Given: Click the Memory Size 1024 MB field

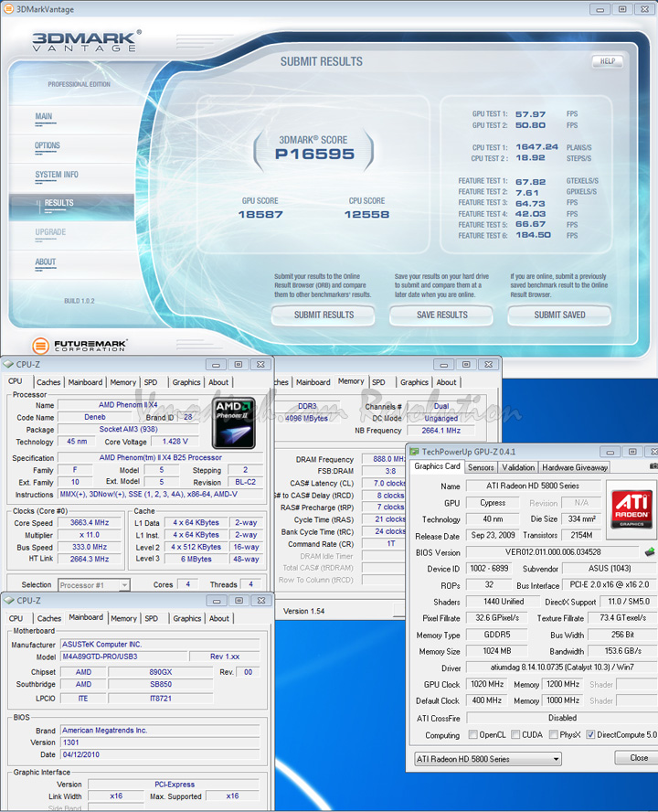Looking at the screenshot, I should coord(497,651).
